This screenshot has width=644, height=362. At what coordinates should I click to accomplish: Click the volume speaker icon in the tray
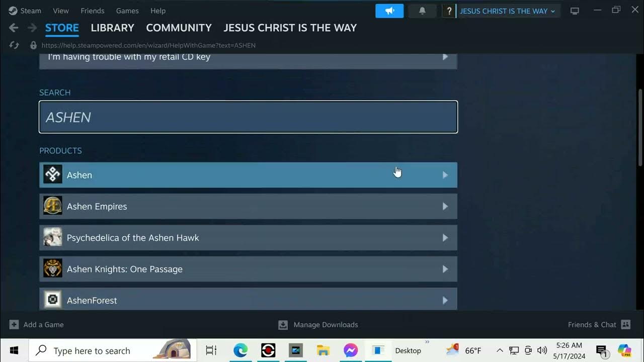542,350
